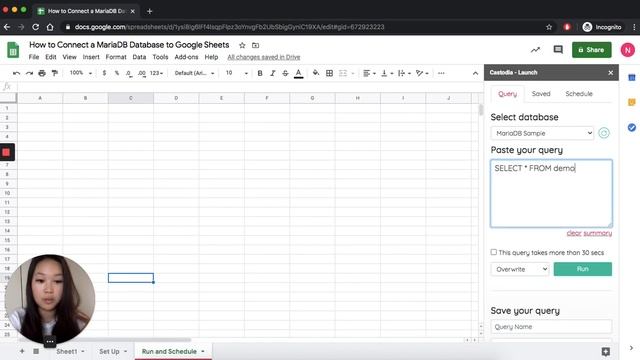Click the More toolbar options icon
The height and width of the screenshot is (360, 640).
pyautogui.click(x=441, y=73)
